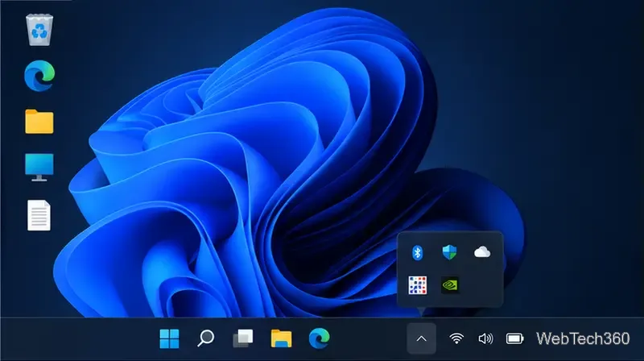Select the text document desktop icon

(39, 215)
